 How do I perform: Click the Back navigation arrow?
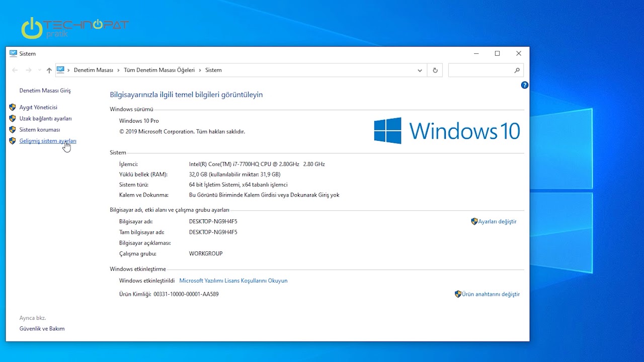(15, 70)
